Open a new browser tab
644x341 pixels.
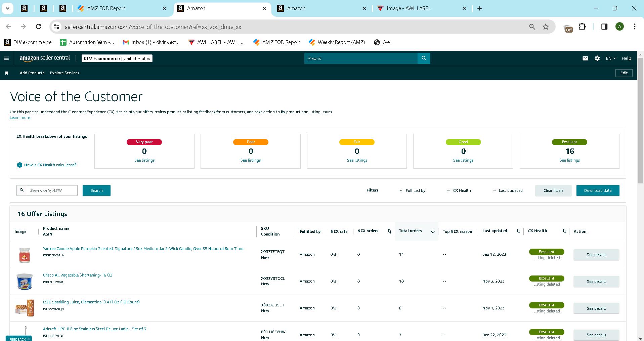point(479,8)
